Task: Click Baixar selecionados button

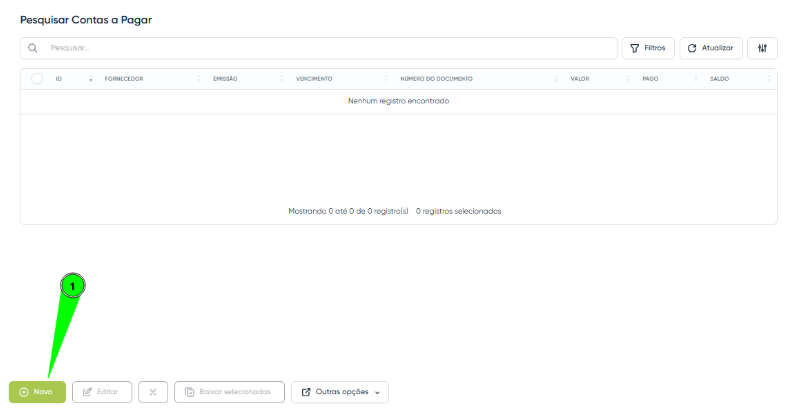Action: (x=229, y=392)
